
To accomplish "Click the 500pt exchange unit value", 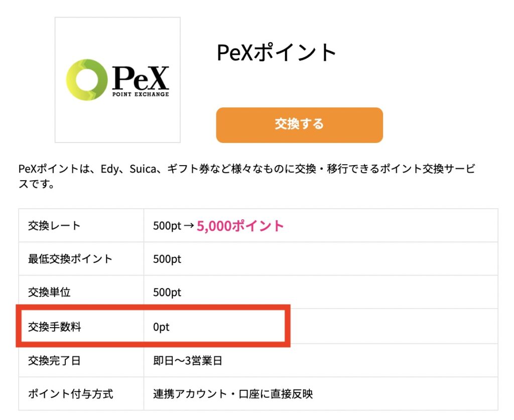I will [x=167, y=292].
